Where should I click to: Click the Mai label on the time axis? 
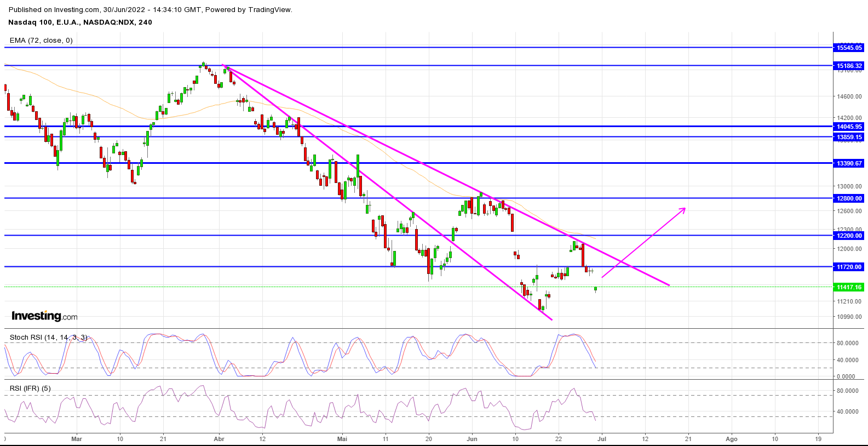click(x=342, y=439)
